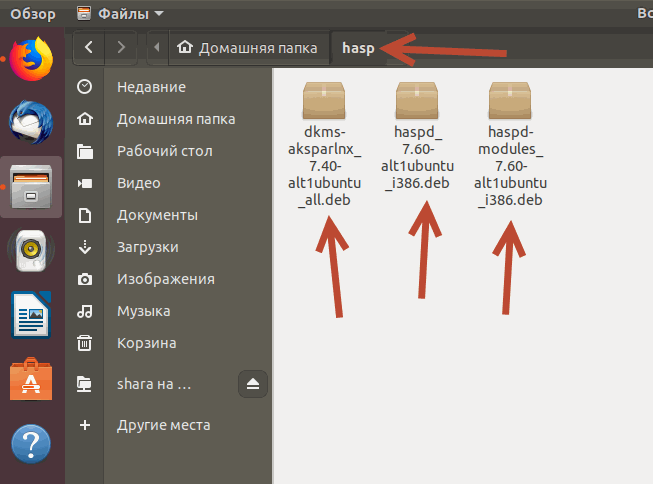Launch LibreOffice Writer from the dock
Screen dimensions: 653x484
[32, 315]
